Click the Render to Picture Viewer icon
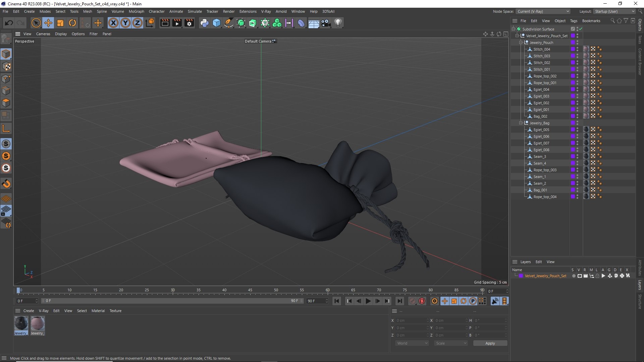This screenshot has height=362, width=644. point(177,23)
